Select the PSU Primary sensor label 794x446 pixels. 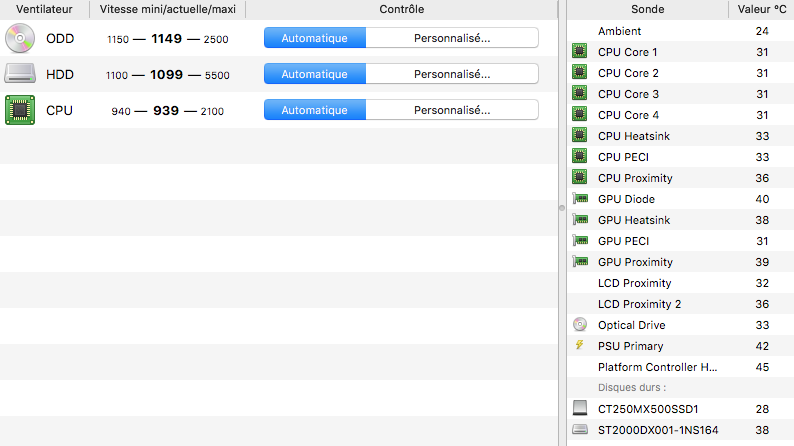630,346
